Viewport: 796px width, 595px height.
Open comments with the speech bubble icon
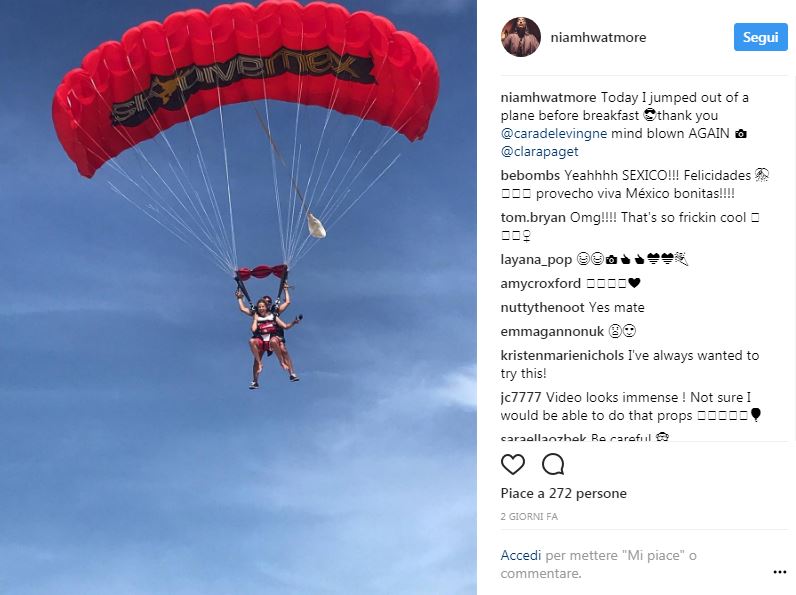pyautogui.click(x=553, y=464)
